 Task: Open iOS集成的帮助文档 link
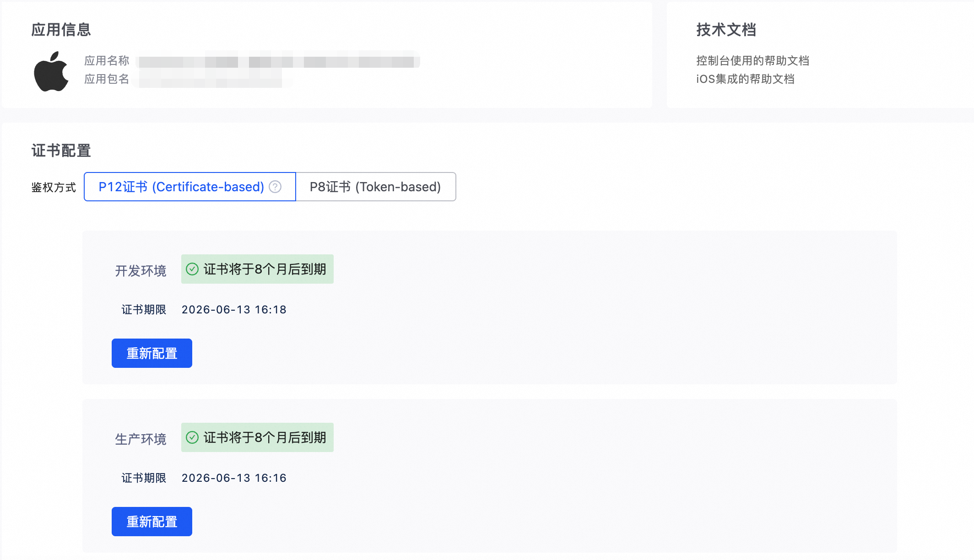point(745,79)
